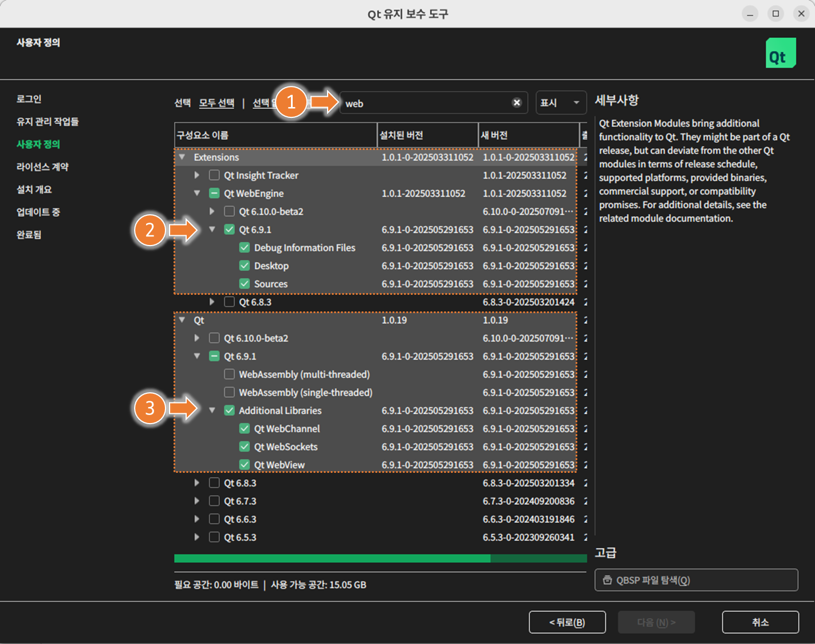The image size is (815, 644).
Task: Uncheck Debug Information Files
Action: tap(245, 248)
